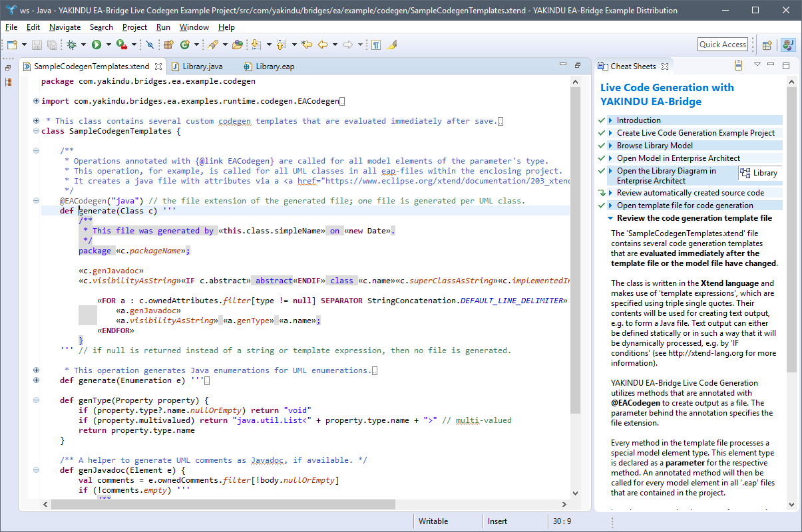This screenshot has width=802, height=532.
Task: Maximize the Cheat Sheets view
Action: tap(786, 66)
